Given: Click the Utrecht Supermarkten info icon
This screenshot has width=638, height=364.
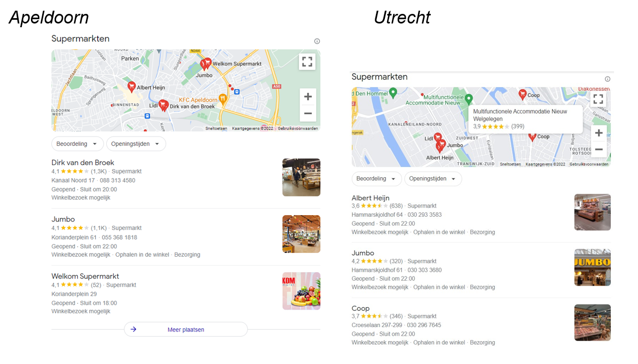Looking at the screenshot, I should click(608, 79).
